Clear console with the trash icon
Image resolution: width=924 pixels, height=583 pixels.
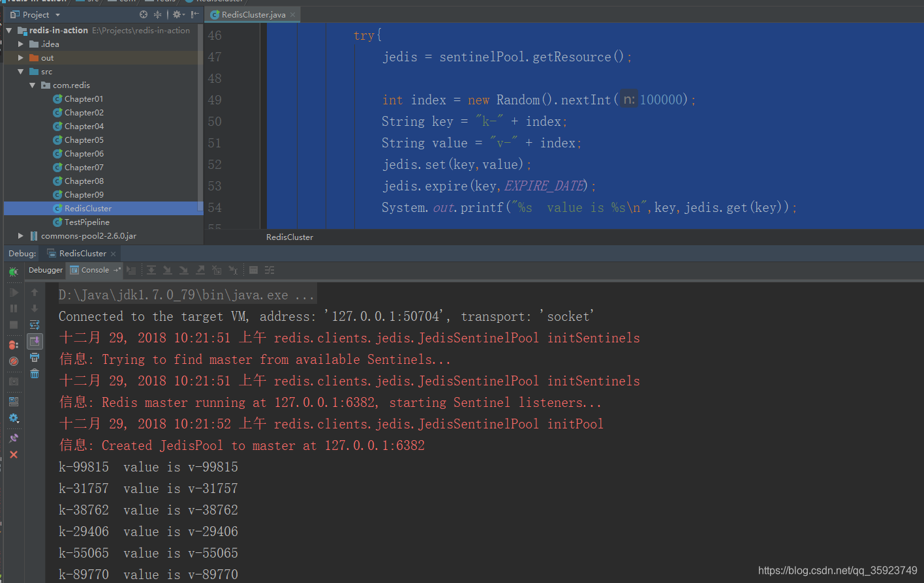[35, 374]
